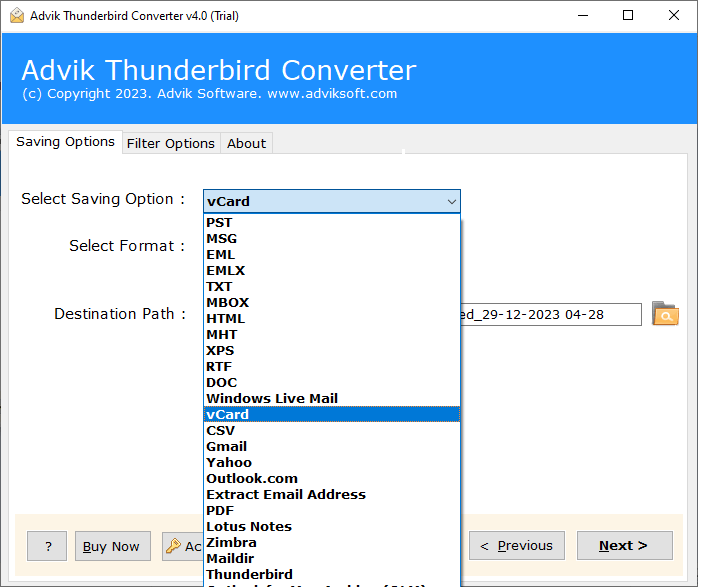Select Thunderbird in the dropdown list
704x588 pixels.
point(332,575)
